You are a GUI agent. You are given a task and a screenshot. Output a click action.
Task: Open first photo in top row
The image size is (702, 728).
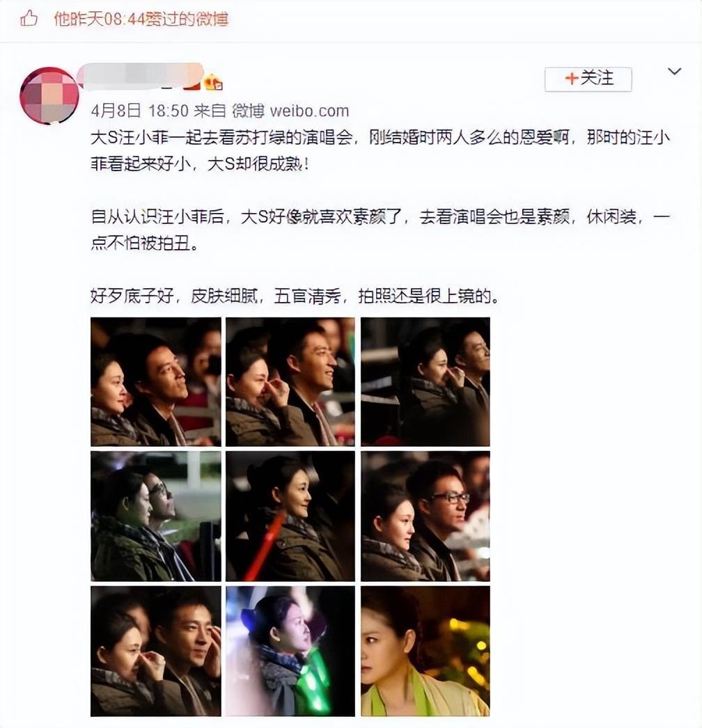click(x=155, y=381)
